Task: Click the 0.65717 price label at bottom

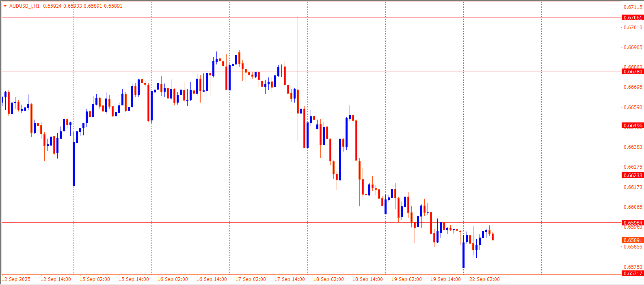Action: coord(633,273)
